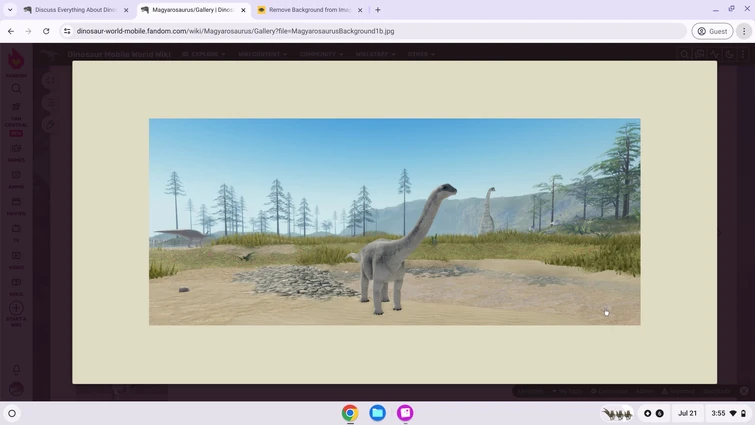Open the site information icon in address bar
The width and height of the screenshot is (755, 425).
67,31
